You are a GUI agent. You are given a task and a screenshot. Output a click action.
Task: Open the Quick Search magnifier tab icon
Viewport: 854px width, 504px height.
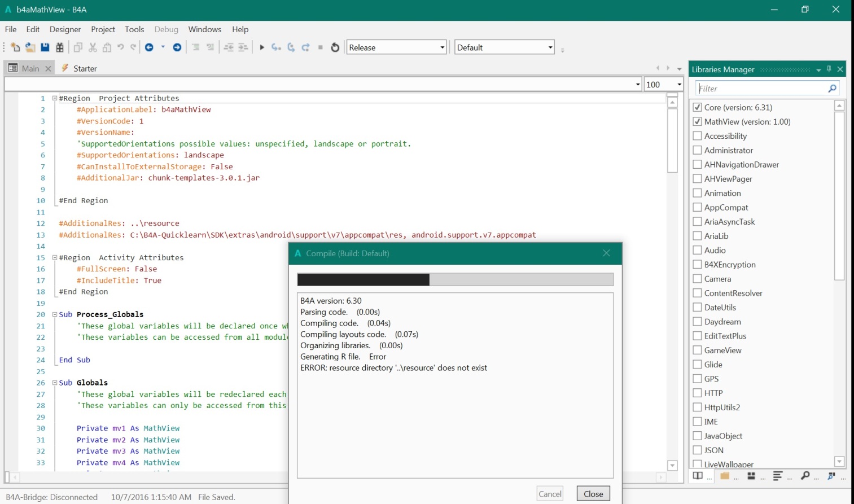coord(805,476)
